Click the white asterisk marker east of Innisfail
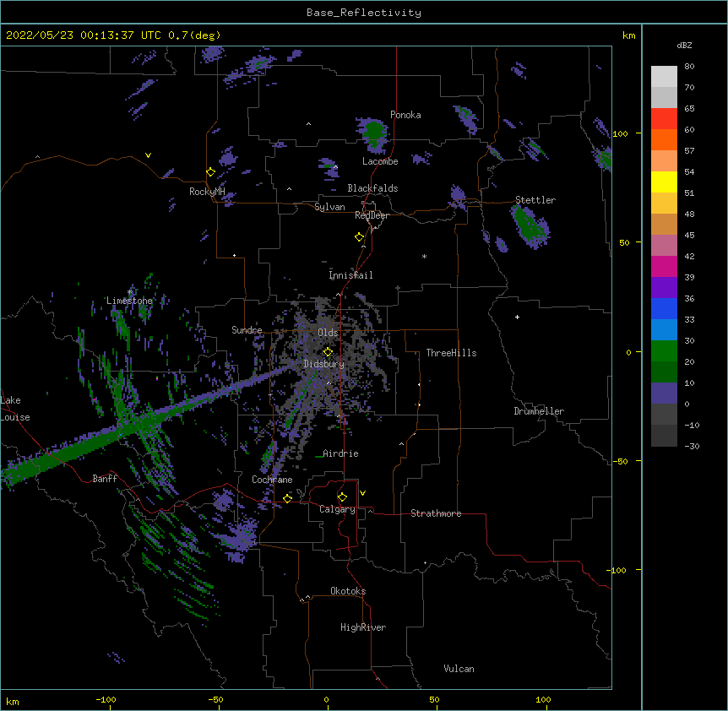This screenshot has width=728, height=711. [424, 256]
